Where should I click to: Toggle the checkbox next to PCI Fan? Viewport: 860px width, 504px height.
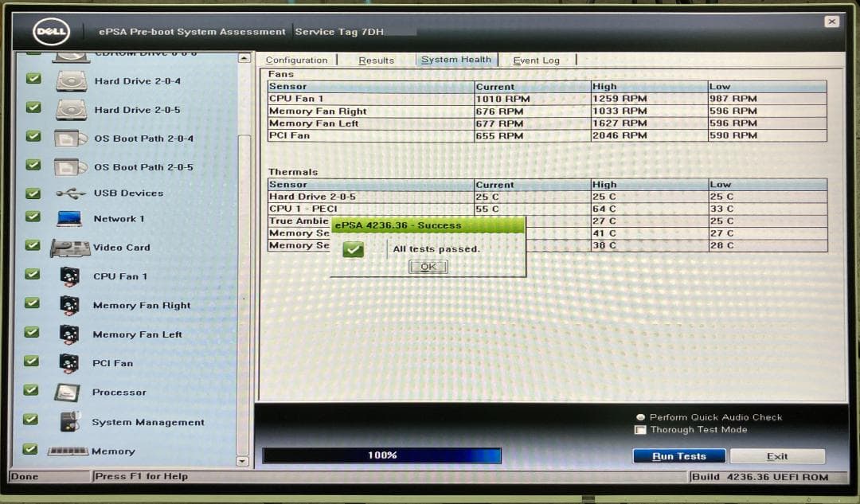[x=30, y=362]
